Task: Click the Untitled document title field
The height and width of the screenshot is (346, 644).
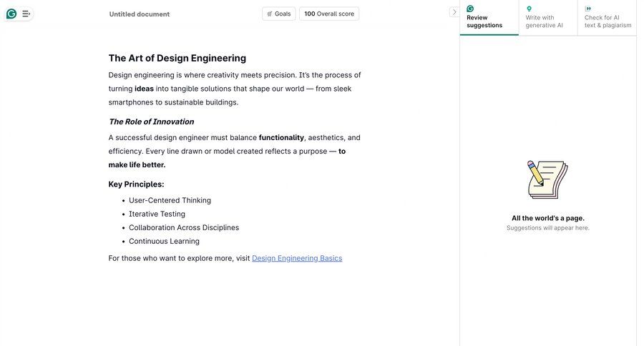Action: point(140,14)
